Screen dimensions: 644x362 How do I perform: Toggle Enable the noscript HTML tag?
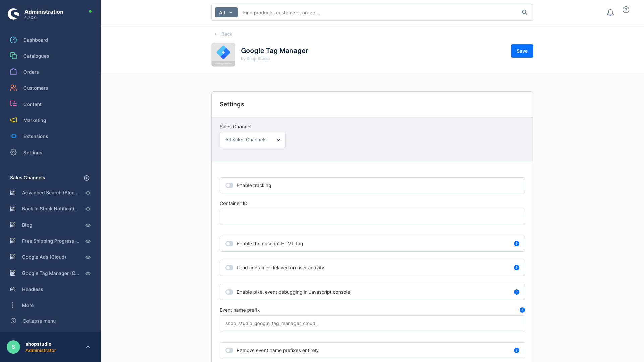(x=229, y=244)
